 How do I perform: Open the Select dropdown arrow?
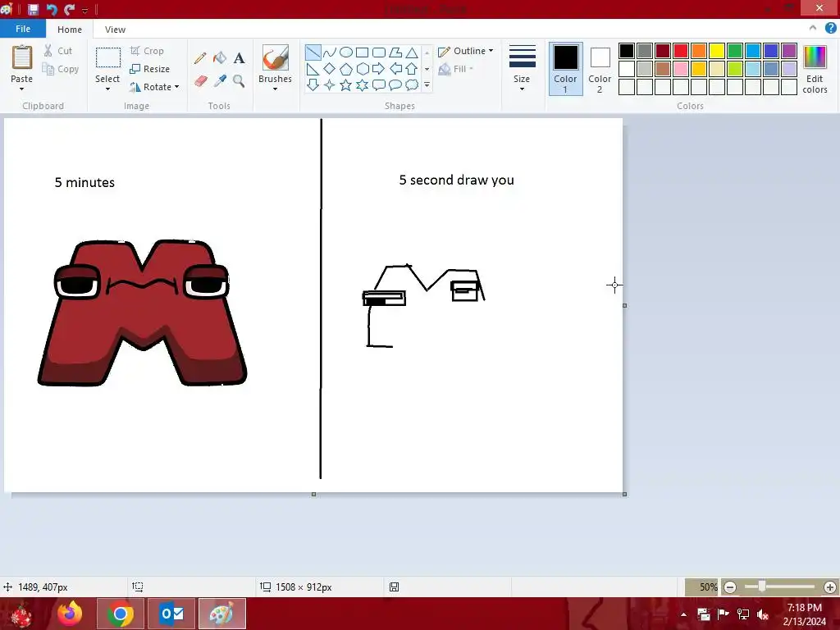pyautogui.click(x=107, y=89)
